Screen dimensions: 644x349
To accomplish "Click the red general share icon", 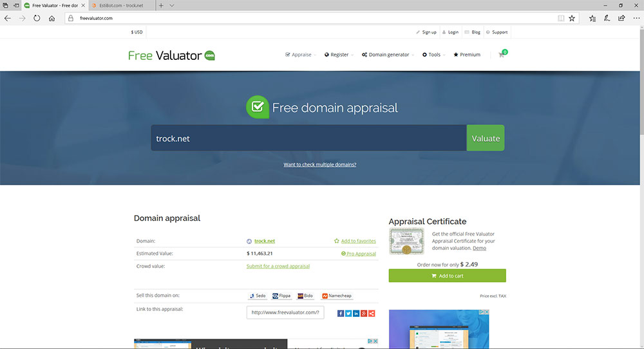I will pos(372,314).
